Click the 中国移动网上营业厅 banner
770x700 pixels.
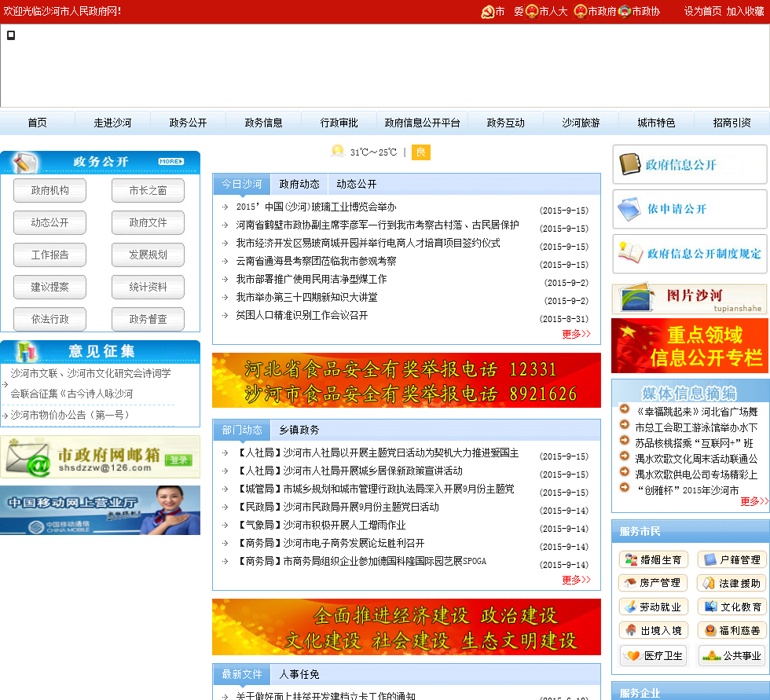pos(101,510)
